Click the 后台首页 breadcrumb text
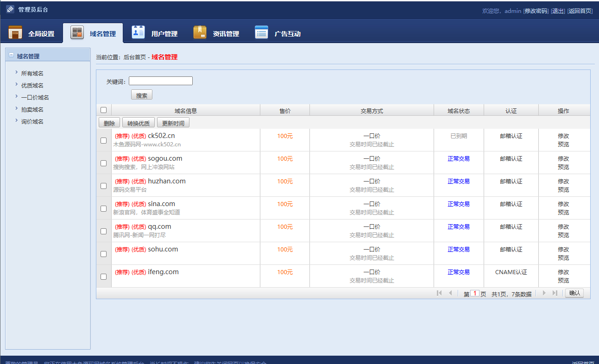The image size is (599, 364). pos(134,57)
